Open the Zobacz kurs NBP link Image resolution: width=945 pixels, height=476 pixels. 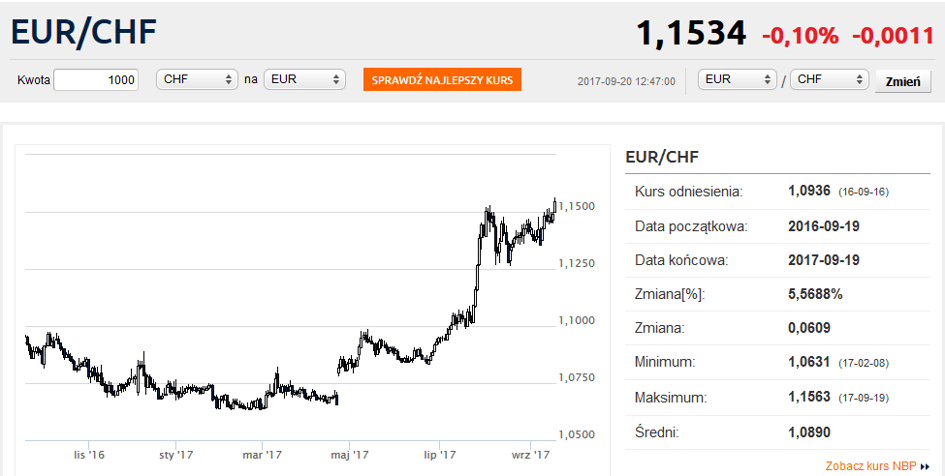click(x=871, y=466)
